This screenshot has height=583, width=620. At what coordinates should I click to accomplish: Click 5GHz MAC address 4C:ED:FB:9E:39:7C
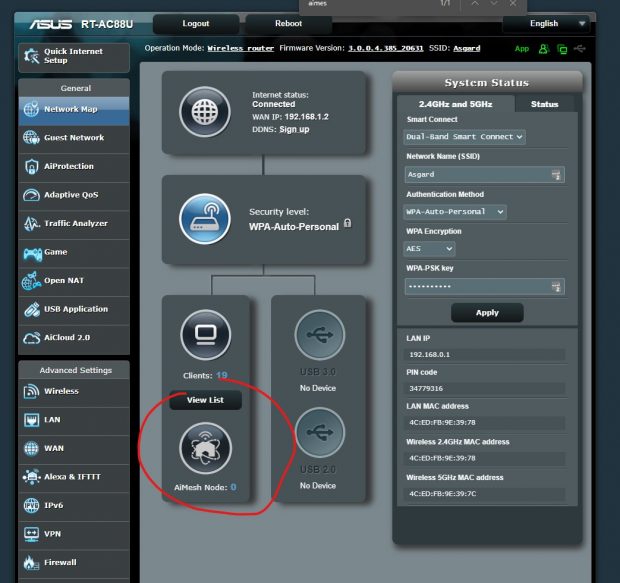[442, 494]
